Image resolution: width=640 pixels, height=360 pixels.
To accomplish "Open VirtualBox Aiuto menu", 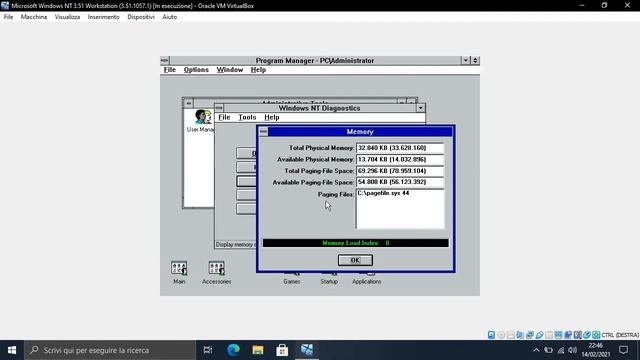I will (169, 17).
